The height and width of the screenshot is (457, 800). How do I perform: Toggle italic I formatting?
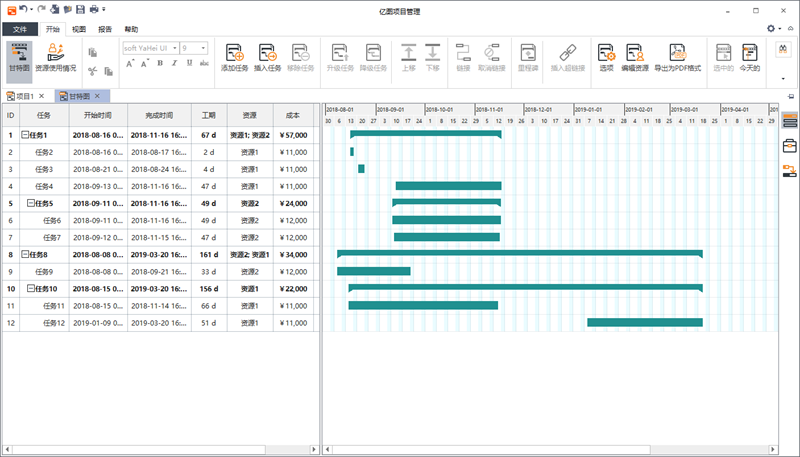[174, 63]
